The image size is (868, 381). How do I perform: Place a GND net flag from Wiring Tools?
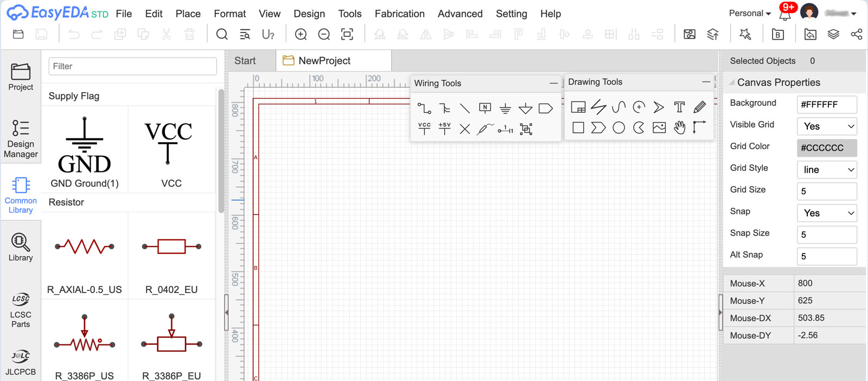(x=505, y=109)
